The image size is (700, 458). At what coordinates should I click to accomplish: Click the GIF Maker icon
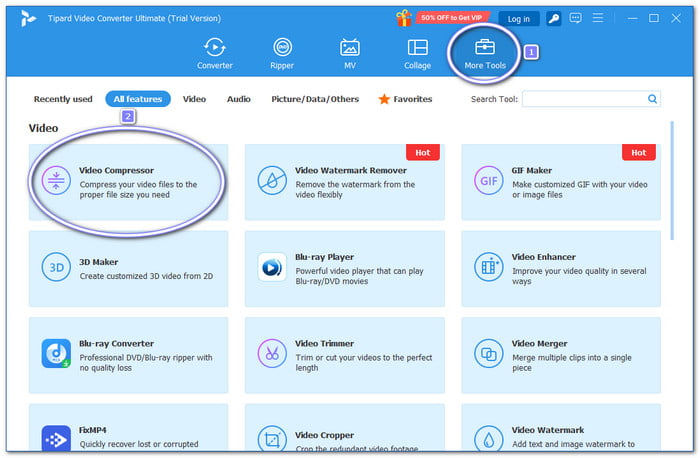point(488,180)
